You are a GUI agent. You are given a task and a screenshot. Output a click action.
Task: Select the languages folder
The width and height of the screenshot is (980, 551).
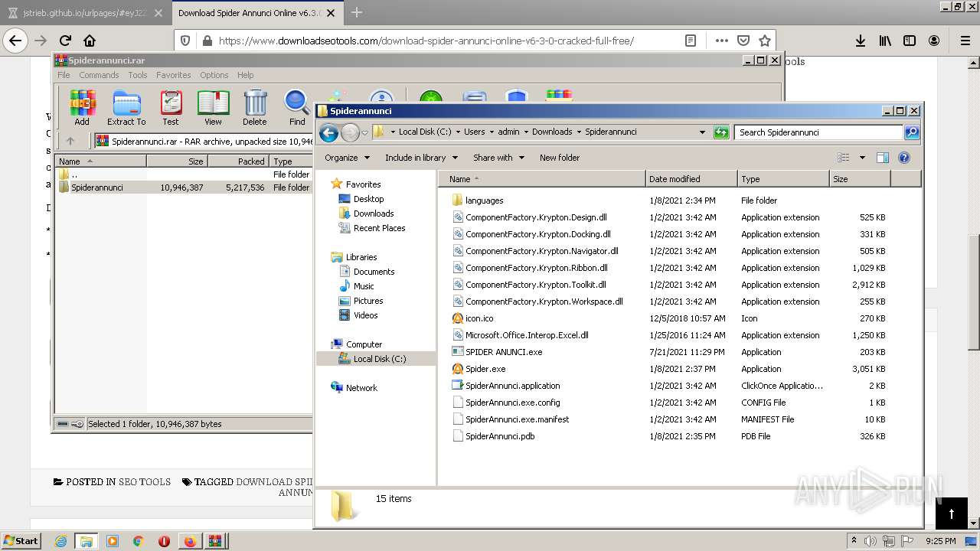tap(484, 201)
